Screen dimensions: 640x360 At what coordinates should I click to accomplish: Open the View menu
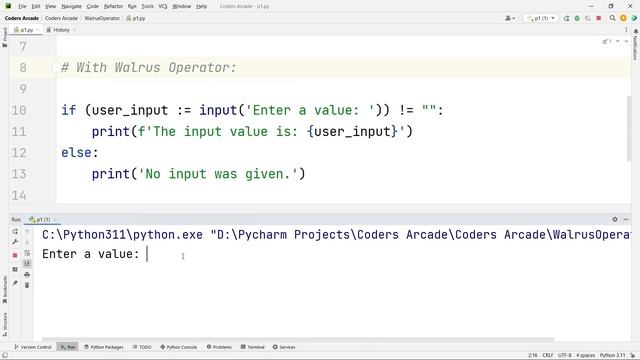pos(50,7)
